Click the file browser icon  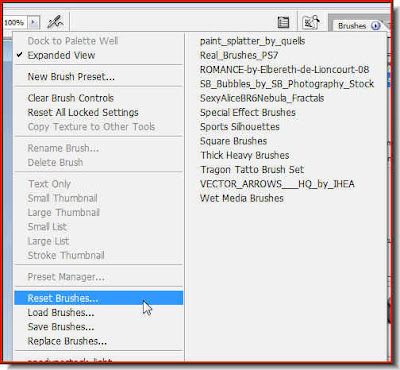[x=311, y=22]
